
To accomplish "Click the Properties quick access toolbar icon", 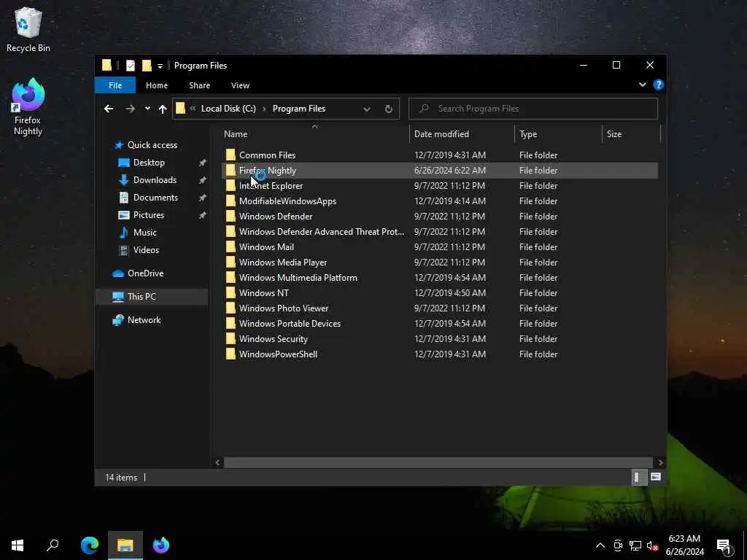I will tap(130, 66).
